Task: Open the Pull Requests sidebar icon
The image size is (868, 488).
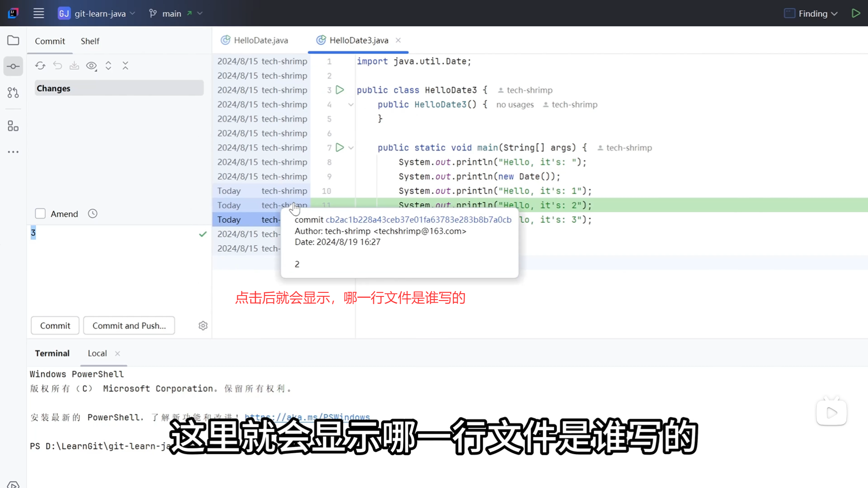Action: [x=13, y=93]
